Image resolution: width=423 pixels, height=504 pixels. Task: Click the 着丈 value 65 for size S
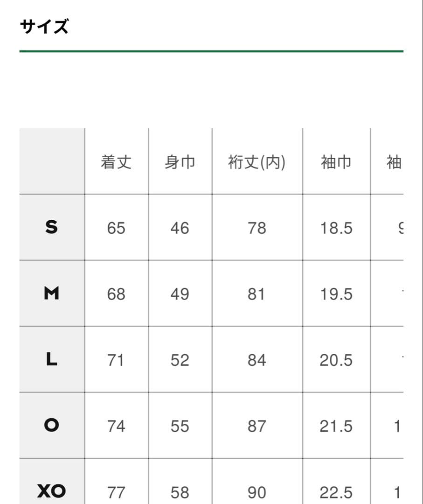[x=116, y=228]
